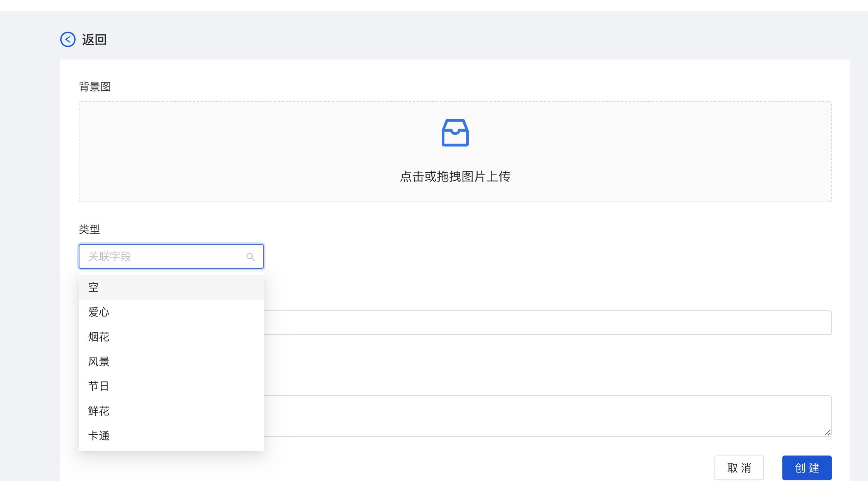
Task: Click the 点击或拖拽图片上传 upload text
Action: [455, 176]
